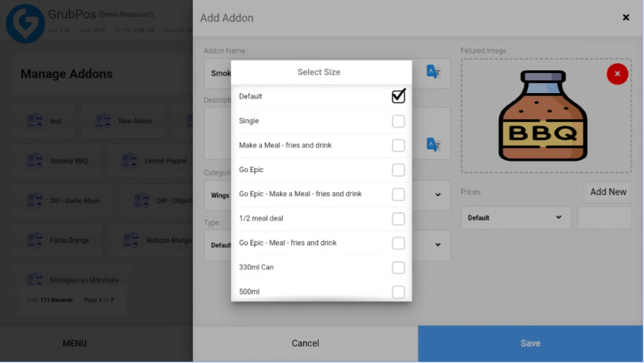This screenshot has height=363, width=644.
Task: Click the Page 1 of 7 indicator
Action: [99, 300]
